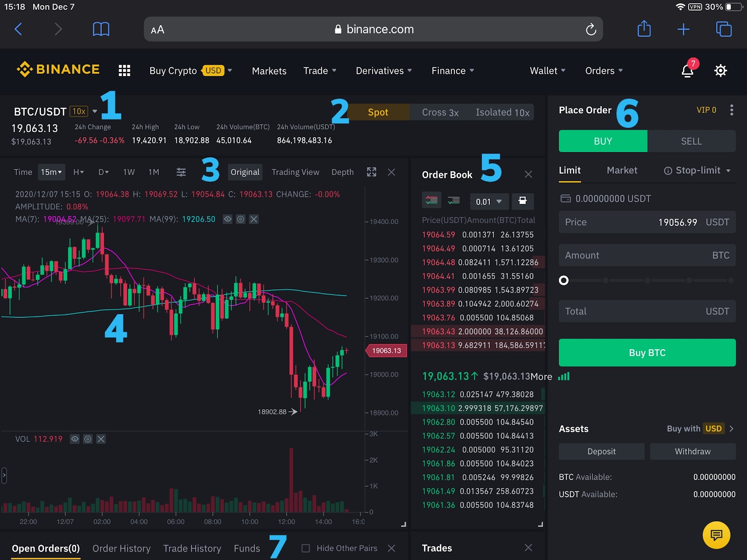This screenshot has width=747, height=560.
Task: Open the Markets page
Action: pyautogui.click(x=269, y=71)
